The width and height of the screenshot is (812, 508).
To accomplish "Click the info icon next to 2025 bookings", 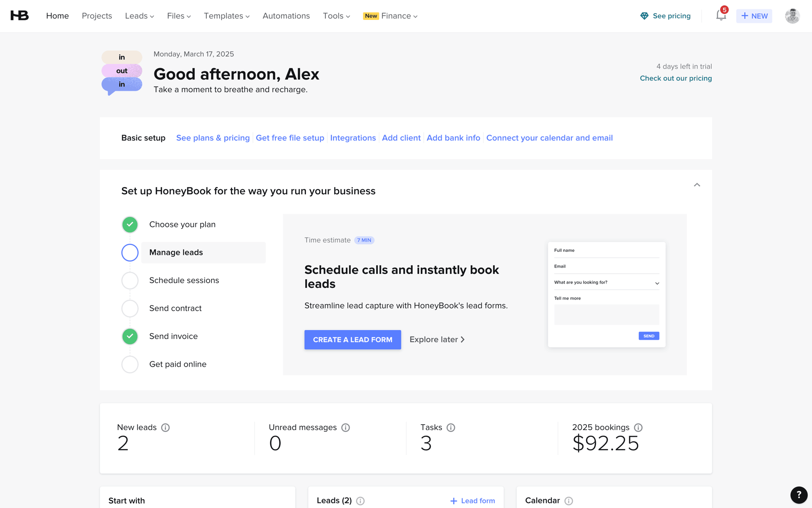I will [x=638, y=428].
